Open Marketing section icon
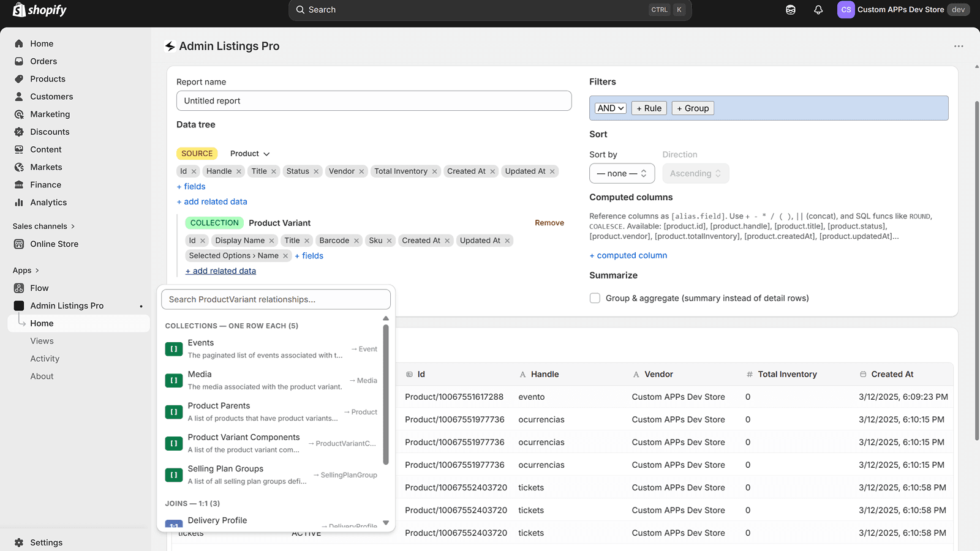The image size is (980, 551). (19, 114)
